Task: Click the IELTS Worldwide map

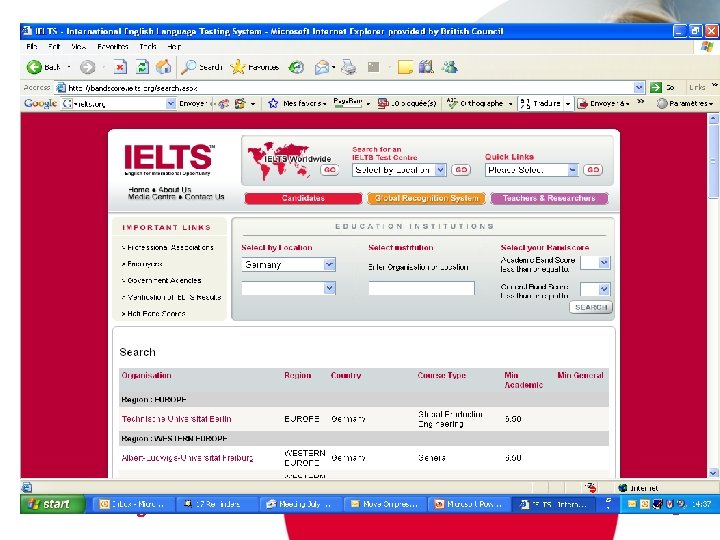Action: tap(280, 160)
